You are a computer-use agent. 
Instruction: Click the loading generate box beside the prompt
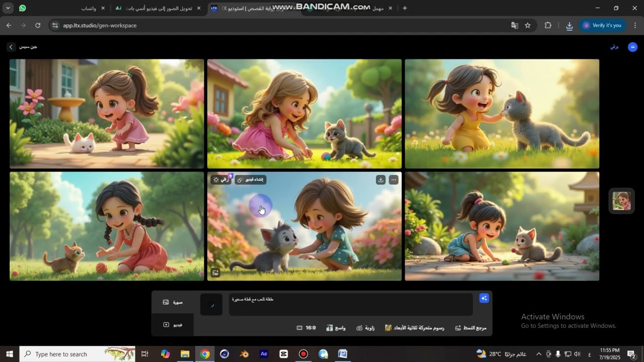click(x=211, y=305)
